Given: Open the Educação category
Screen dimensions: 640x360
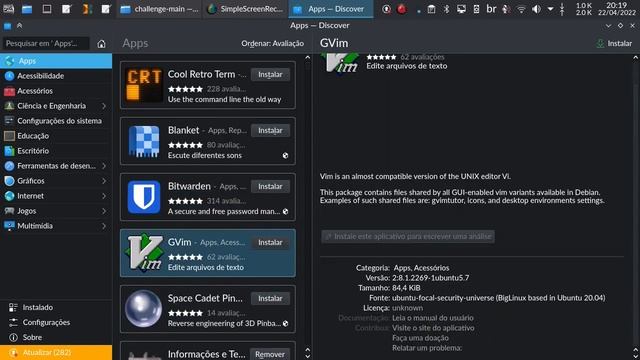Looking at the screenshot, I should 56,136.
